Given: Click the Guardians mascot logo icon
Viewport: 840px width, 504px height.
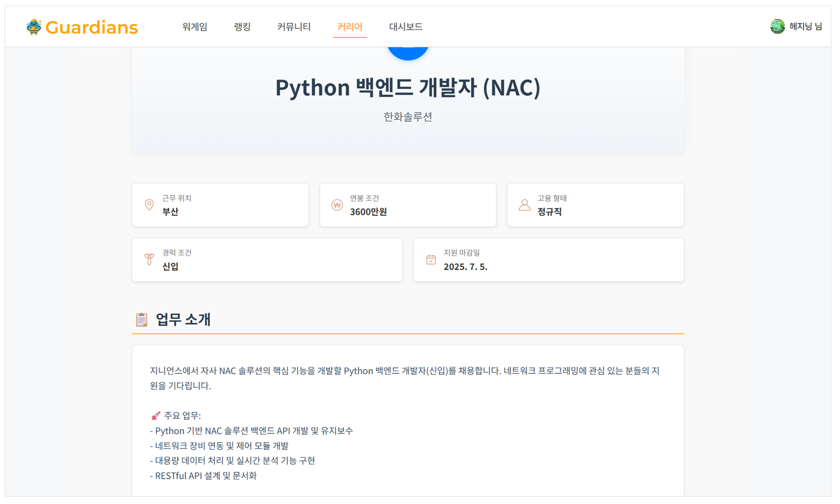Looking at the screenshot, I should point(34,27).
